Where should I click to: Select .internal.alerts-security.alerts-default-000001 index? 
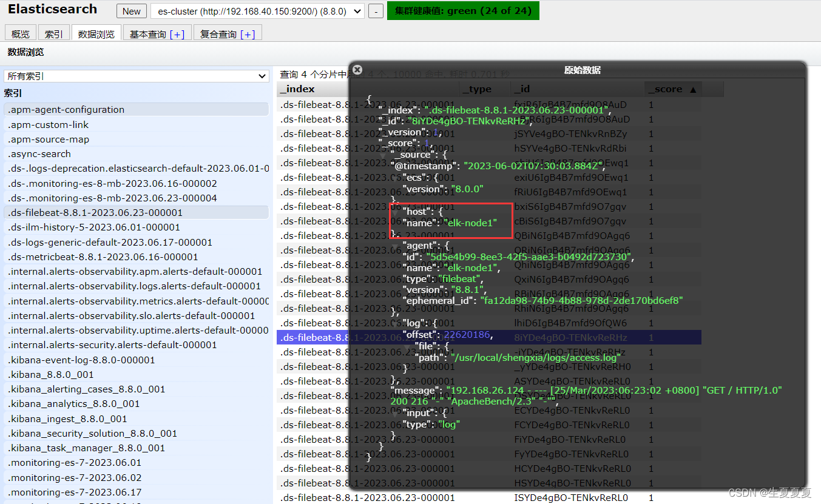tap(137, 345)
